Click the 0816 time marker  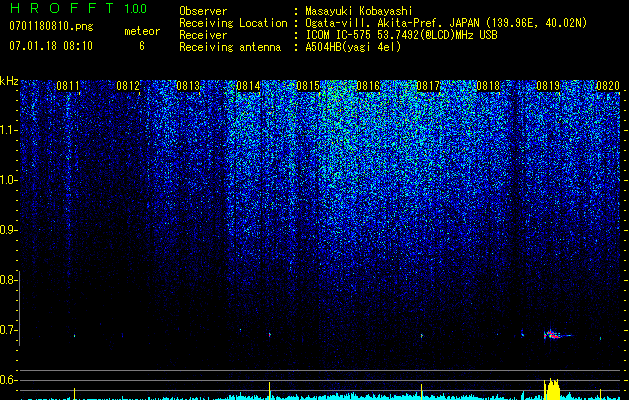(368, 86)
